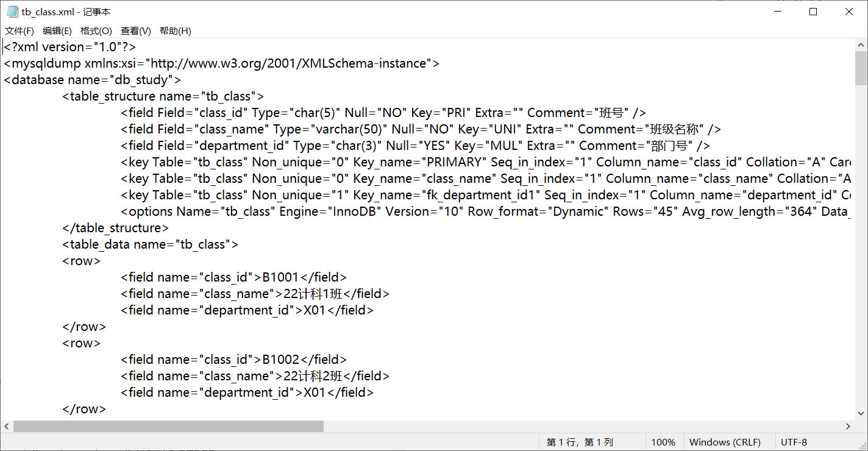Click the vertical scrollbar thumb
Image resolution: width=868 pixels, height=451 pixels.
860,68
